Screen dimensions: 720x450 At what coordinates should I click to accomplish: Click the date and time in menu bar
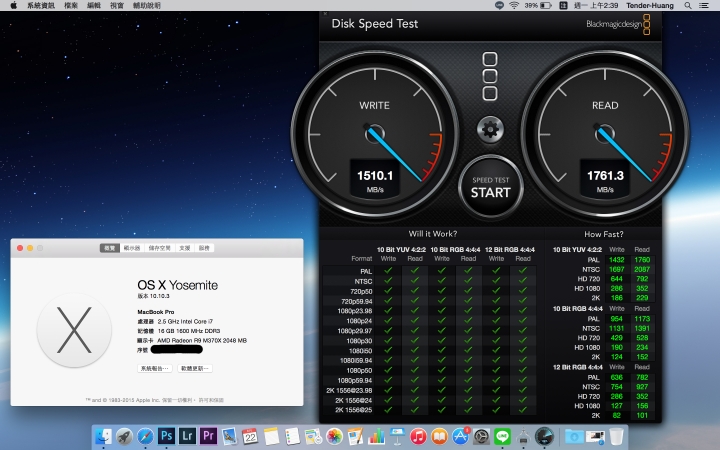(x=596, y=6)
